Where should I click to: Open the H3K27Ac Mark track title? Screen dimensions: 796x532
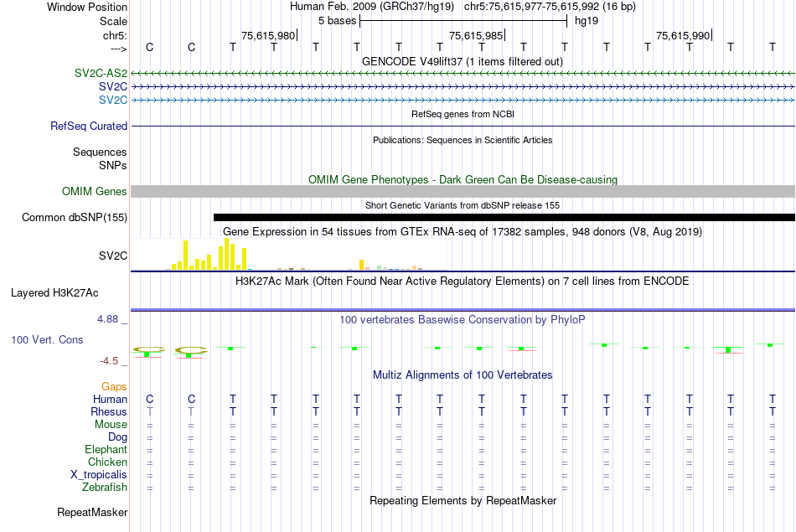coord(463,281)
